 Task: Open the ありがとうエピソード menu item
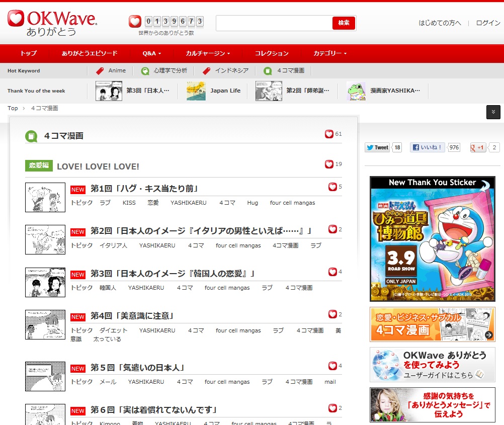(90, 53)
